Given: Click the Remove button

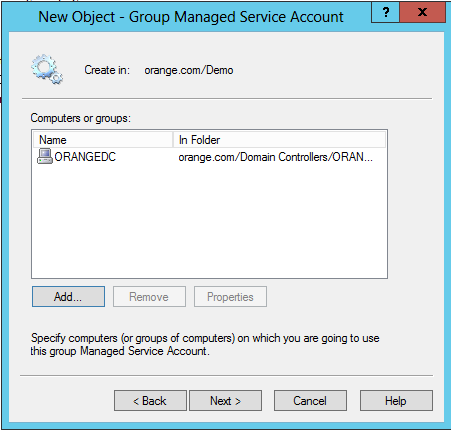Looking at the screenshot, I should point(149,296).
